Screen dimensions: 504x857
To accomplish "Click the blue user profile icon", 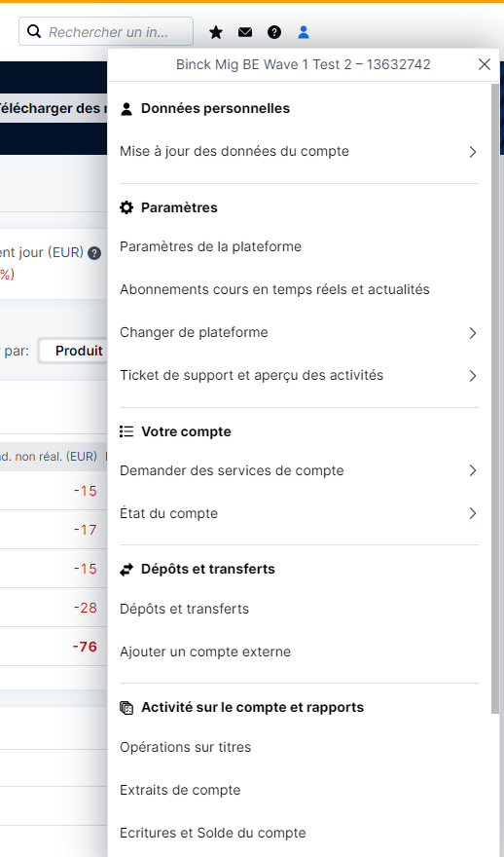I will click(x=304, y=32).
